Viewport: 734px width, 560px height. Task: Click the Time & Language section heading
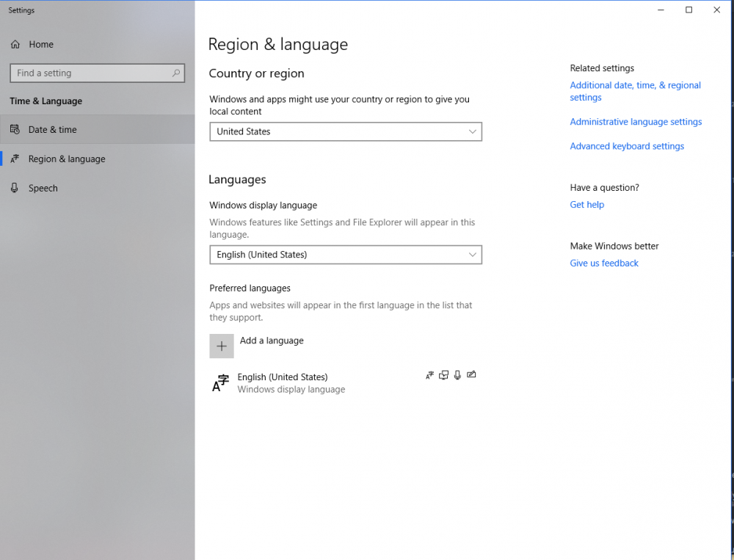click(46, 101)
